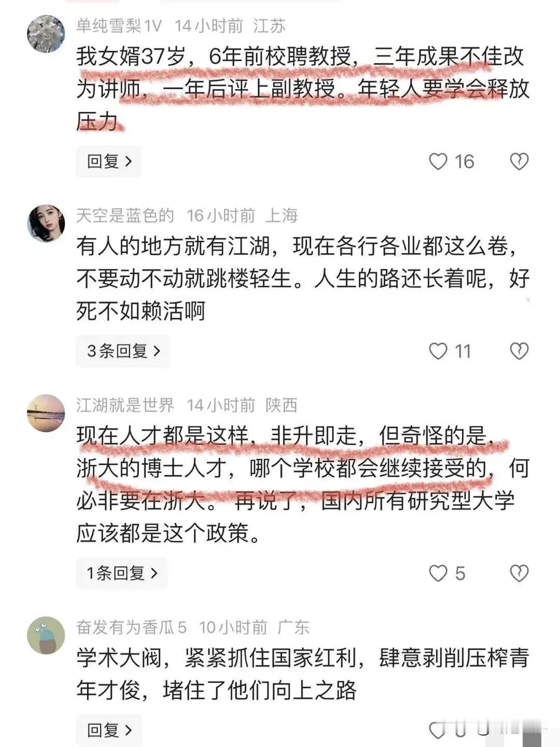
Task: Open profile from username 江湖就是世界
Action: [x=125, y=405]
